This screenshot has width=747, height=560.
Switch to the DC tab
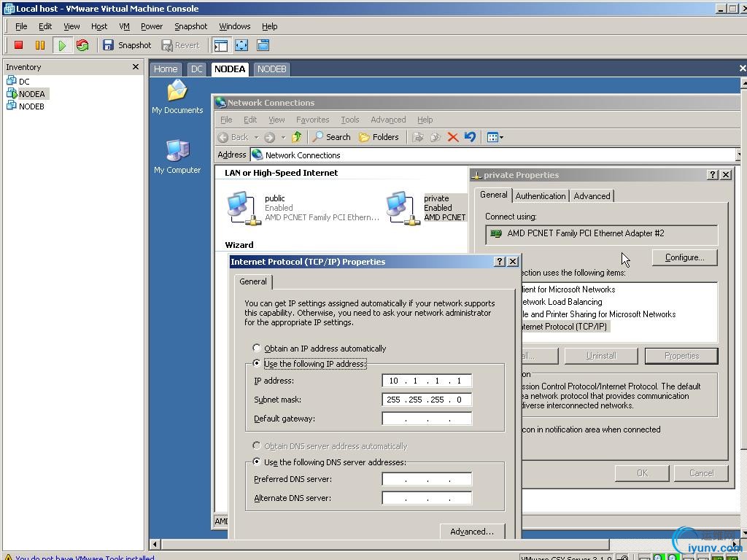pos(196,69)
